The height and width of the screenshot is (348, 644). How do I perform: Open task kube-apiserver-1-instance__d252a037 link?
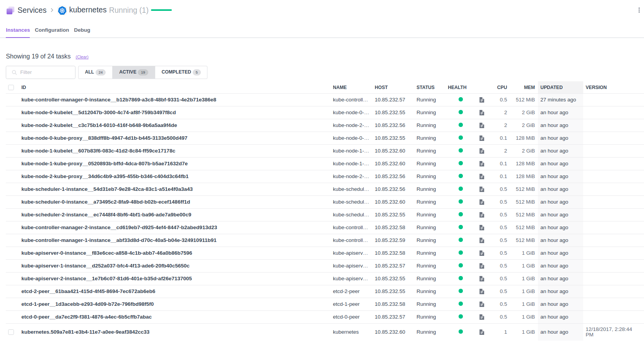tap(105, 266)
